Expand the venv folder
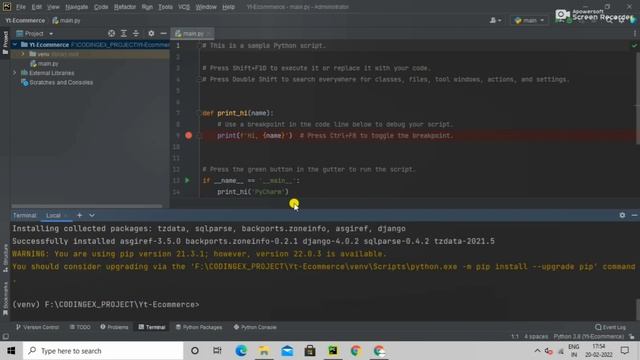 point(23,54)
